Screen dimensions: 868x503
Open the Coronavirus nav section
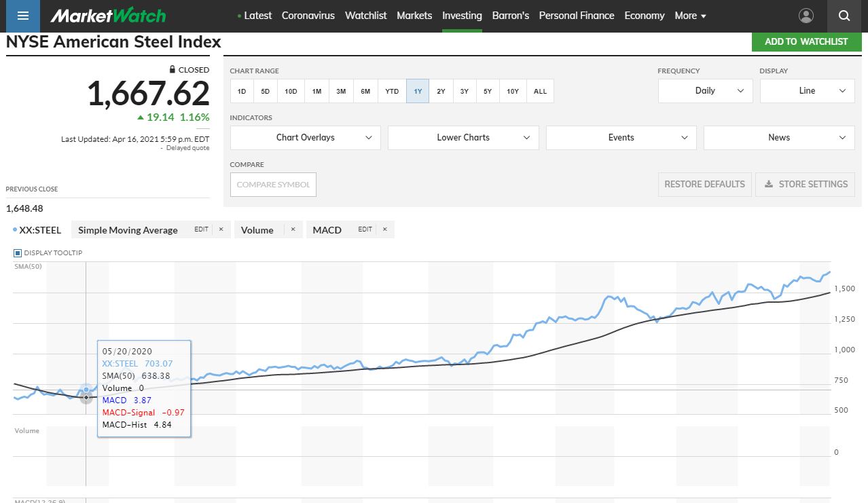[308, 16]
